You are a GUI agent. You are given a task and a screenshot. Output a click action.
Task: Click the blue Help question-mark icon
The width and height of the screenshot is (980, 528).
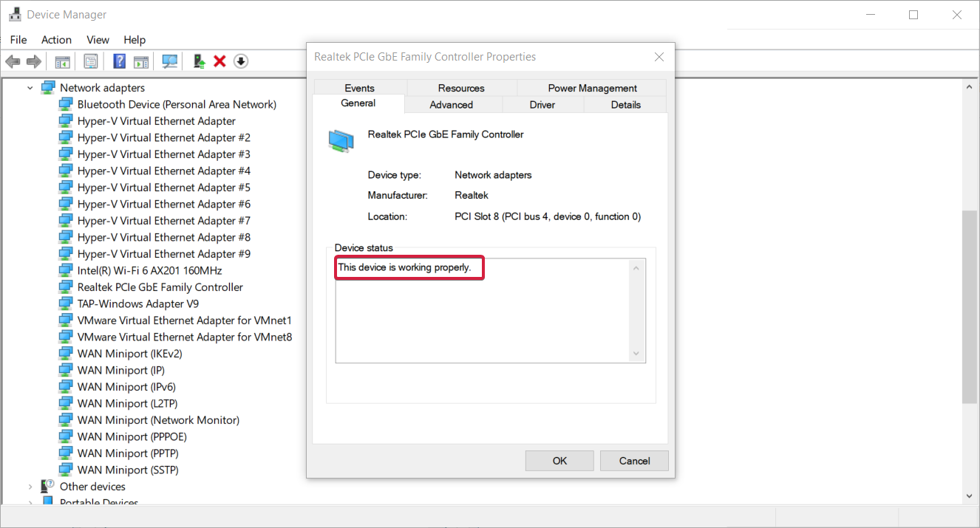(x=119, y=61)
